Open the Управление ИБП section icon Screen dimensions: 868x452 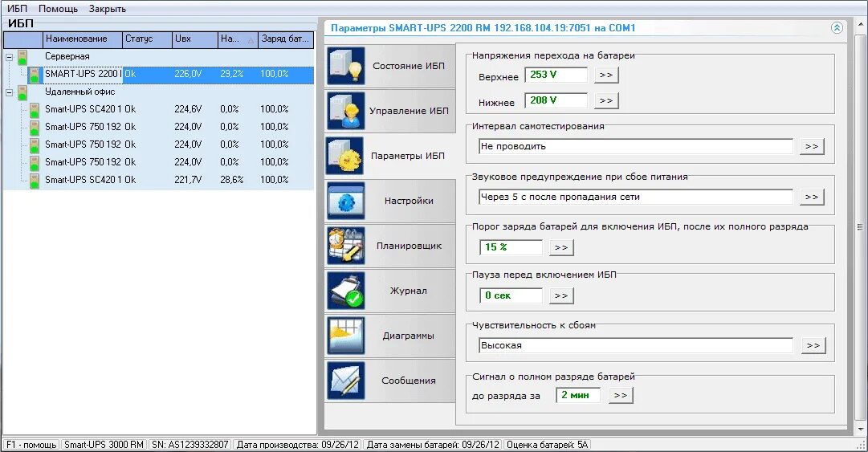pos(346,111)
